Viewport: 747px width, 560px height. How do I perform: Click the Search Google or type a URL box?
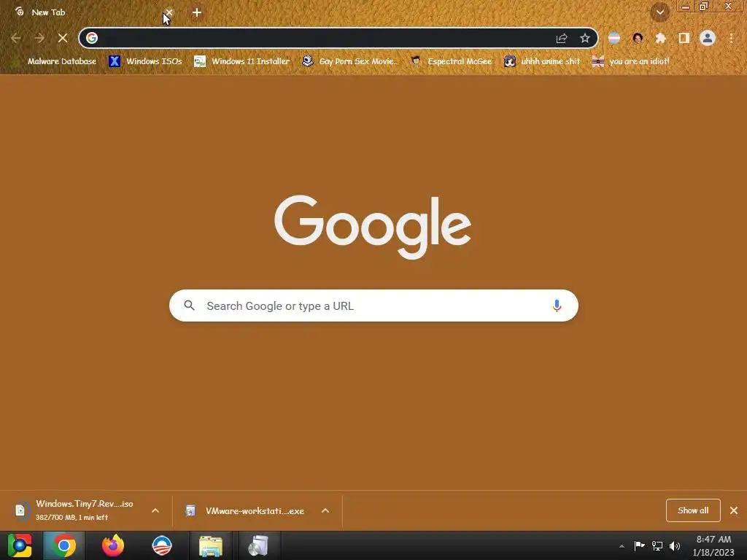(x=373, y=306)
